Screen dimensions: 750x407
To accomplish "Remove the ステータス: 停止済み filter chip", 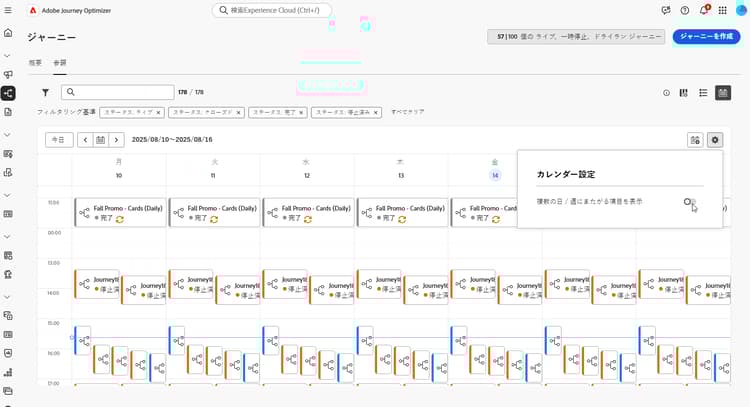I will (375, 112).
